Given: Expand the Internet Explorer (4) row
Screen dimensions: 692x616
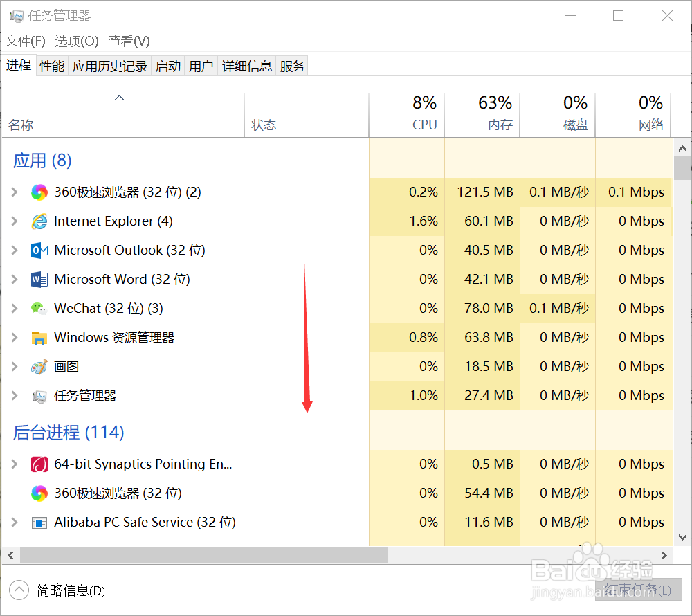Looking at the screenshot, I should [14, 221].
